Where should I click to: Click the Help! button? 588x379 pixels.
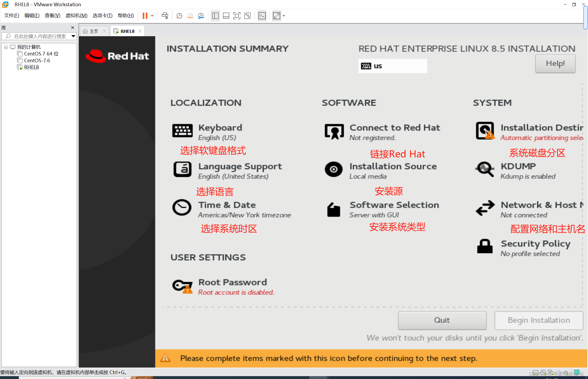click(x=555, y=64)
